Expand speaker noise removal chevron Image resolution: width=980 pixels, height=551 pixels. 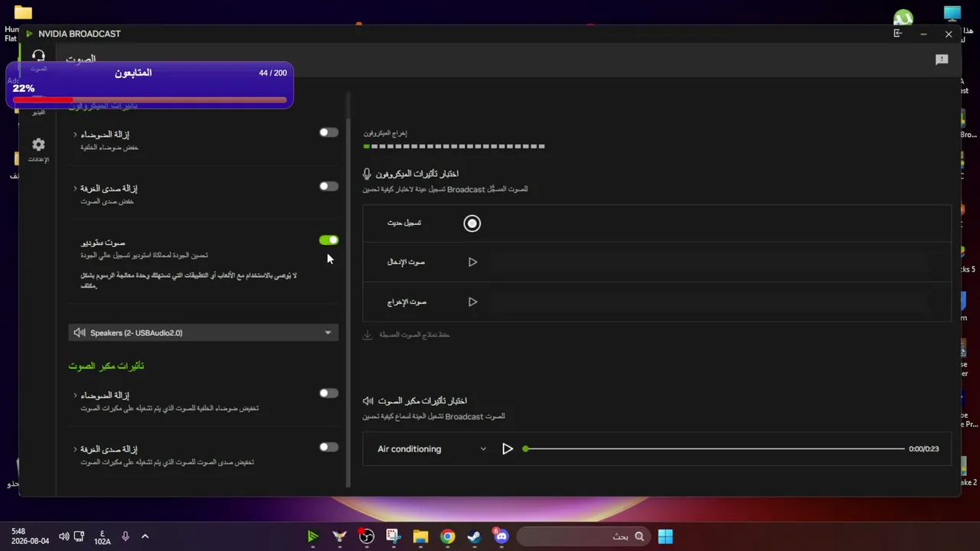coord(75,396)
